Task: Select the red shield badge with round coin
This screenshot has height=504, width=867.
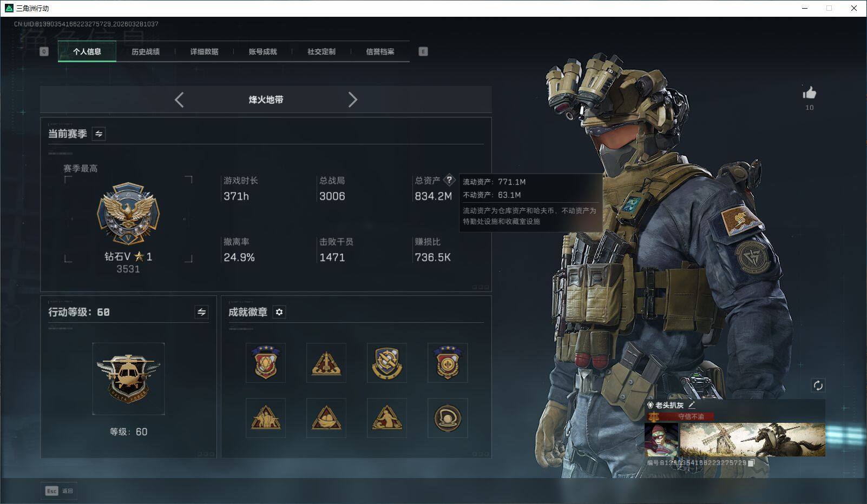Action: [x=448, y=363]
